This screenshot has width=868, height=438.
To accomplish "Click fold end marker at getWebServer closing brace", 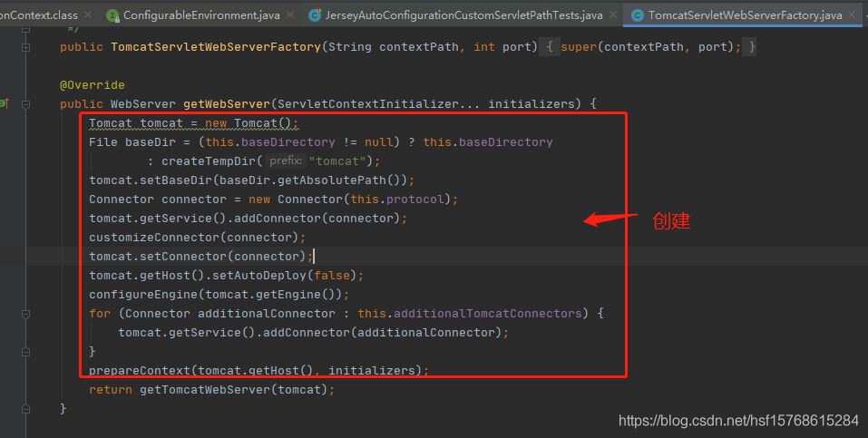I will pos(25,409).
